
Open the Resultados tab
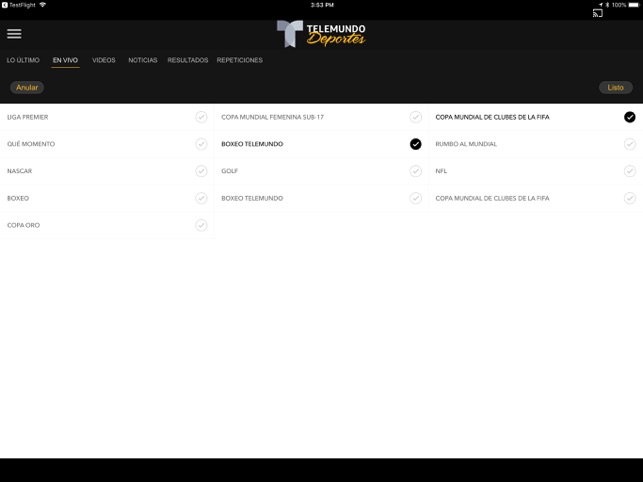point(187,60)
